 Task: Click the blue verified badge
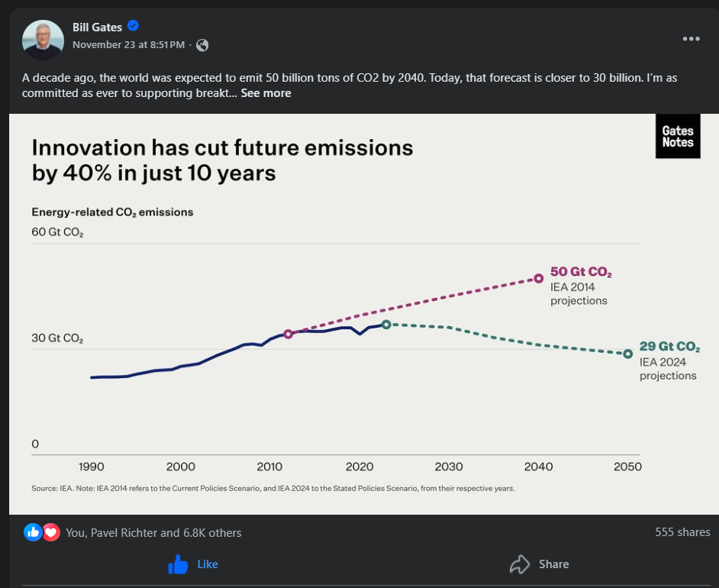pos(133,27)
